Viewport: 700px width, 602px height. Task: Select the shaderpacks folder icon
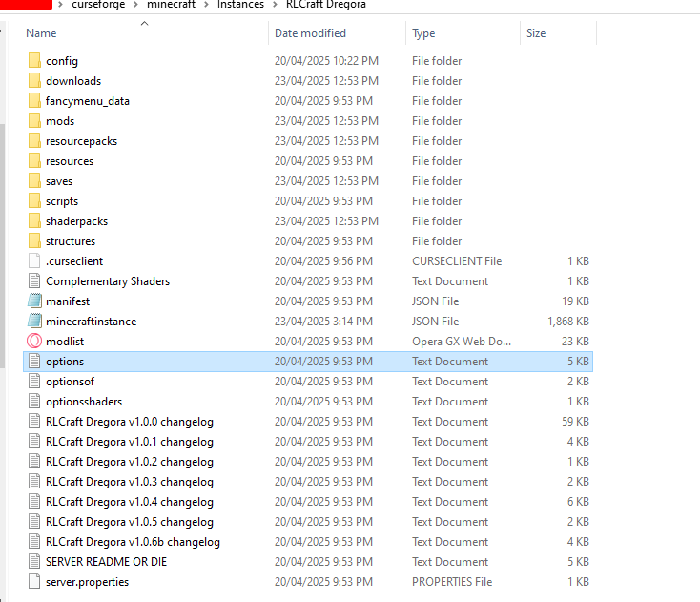pos(34,221)
